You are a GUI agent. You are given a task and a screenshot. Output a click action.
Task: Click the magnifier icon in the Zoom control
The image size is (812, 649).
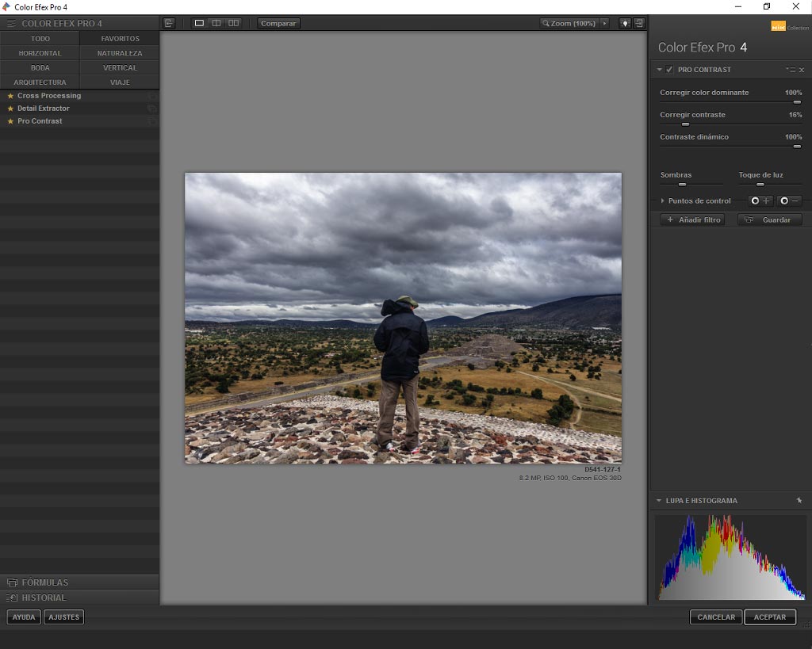point(546,23)
